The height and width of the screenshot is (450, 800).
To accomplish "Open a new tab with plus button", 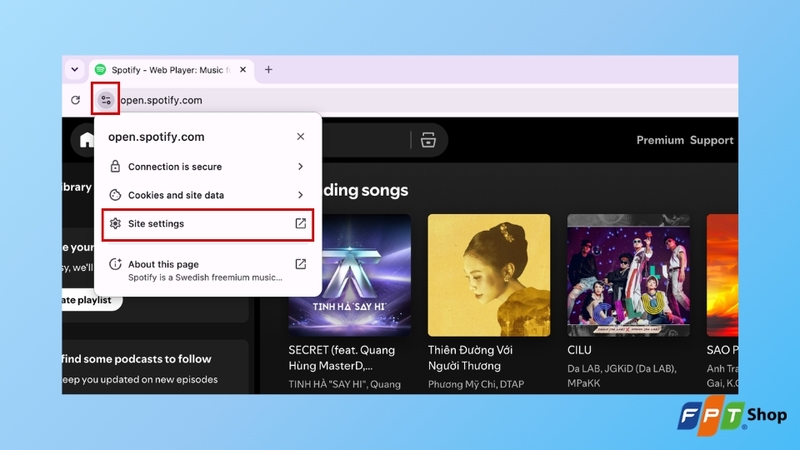I will [268, 69].
